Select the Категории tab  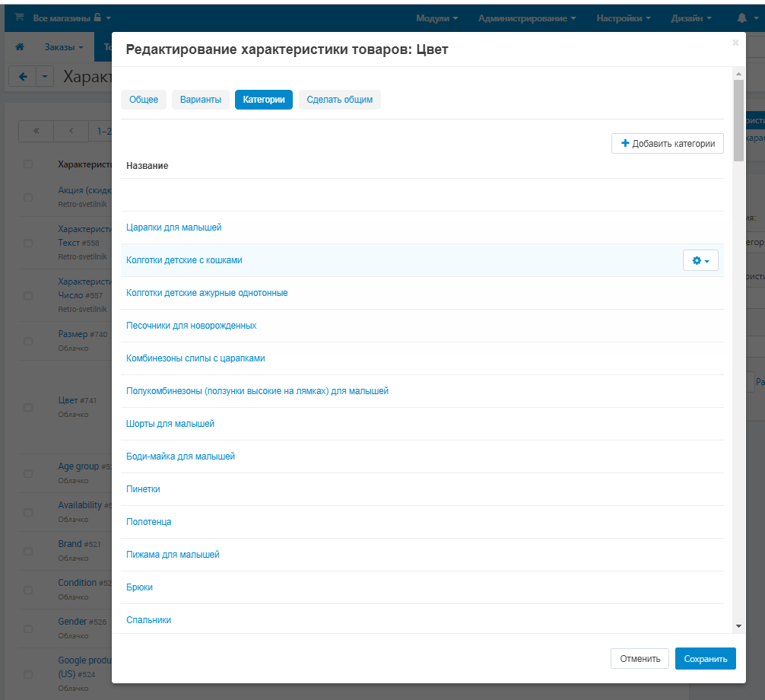point(264,100)
